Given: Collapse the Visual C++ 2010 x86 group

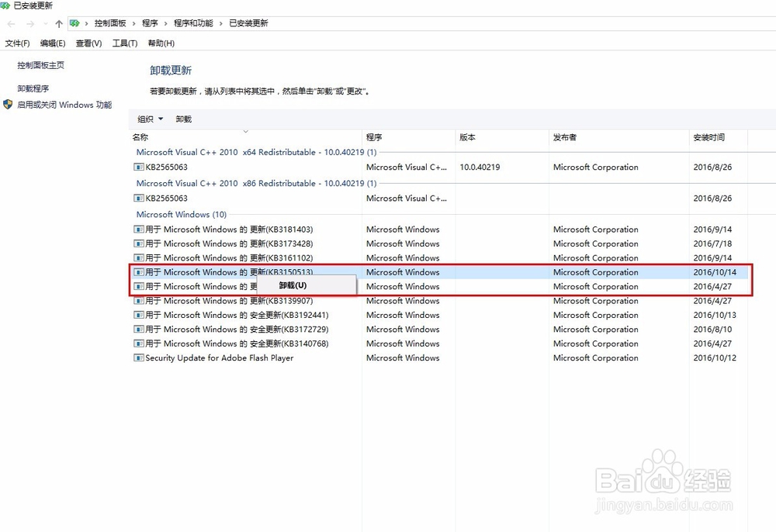Looking at the screenshot, I should point(256,184).
